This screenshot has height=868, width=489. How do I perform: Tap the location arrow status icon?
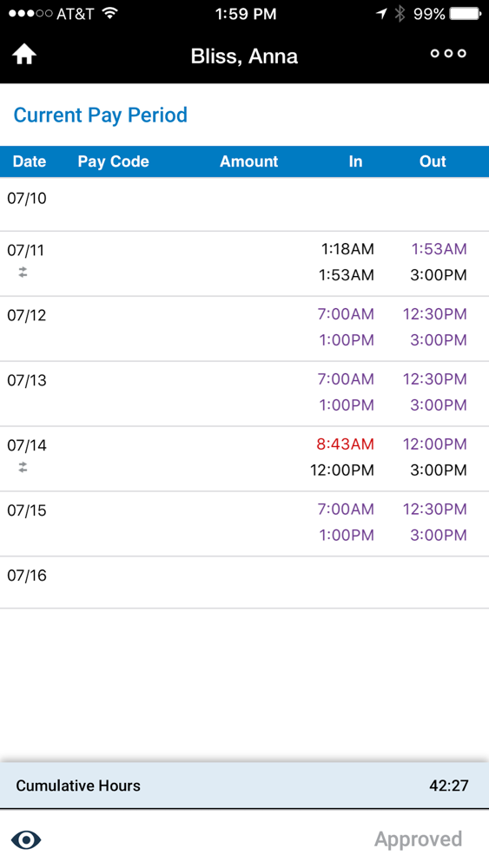tap(381, 14)
